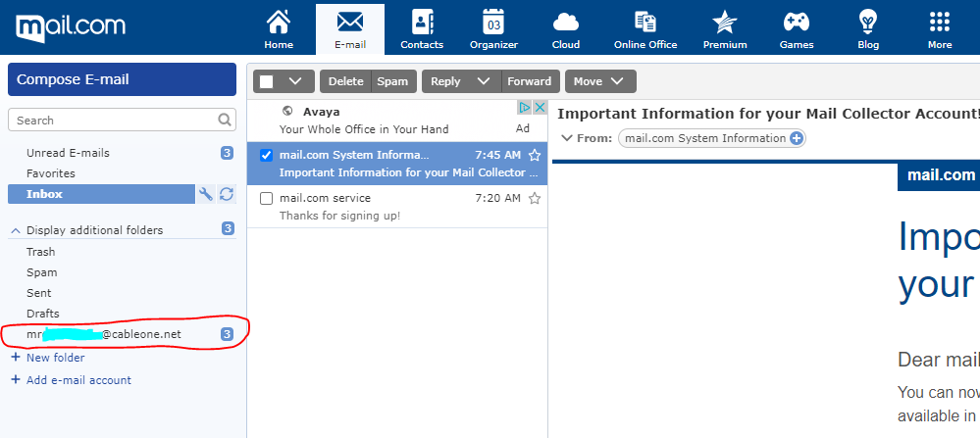The height and width of the screenshot is (438, 980).
Task: Click the Unread E-mails count badge
Action: pyautogui.click(x=228, y=153)
